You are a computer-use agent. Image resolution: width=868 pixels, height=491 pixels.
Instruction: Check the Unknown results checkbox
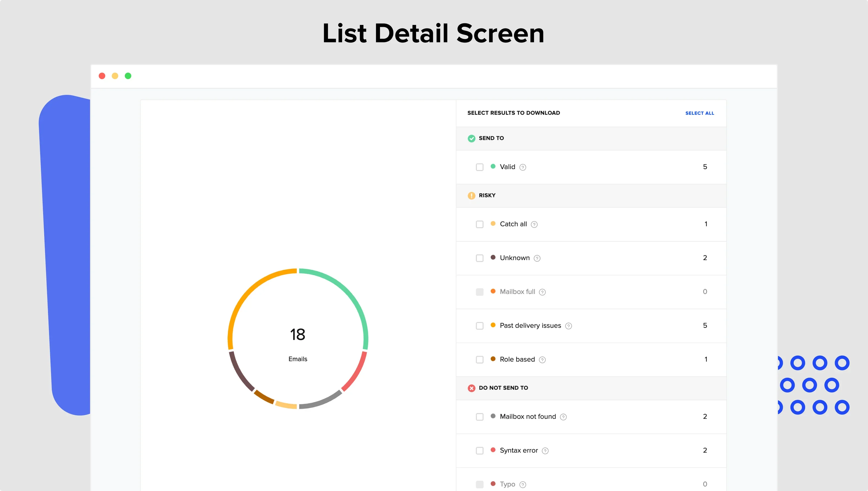(x=480, y=258)
